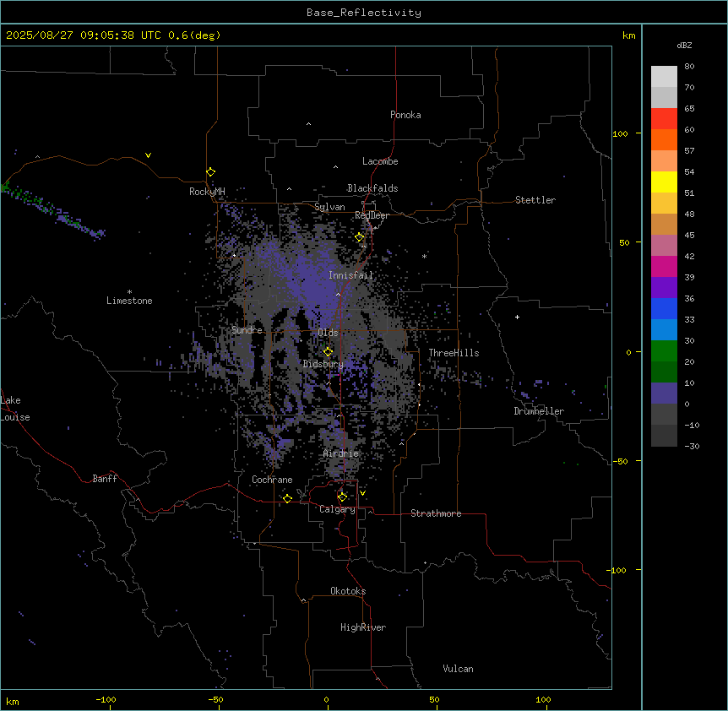
Task: Pick the green 30–20 dBZ legend swatch
Action: coord(664,351)
